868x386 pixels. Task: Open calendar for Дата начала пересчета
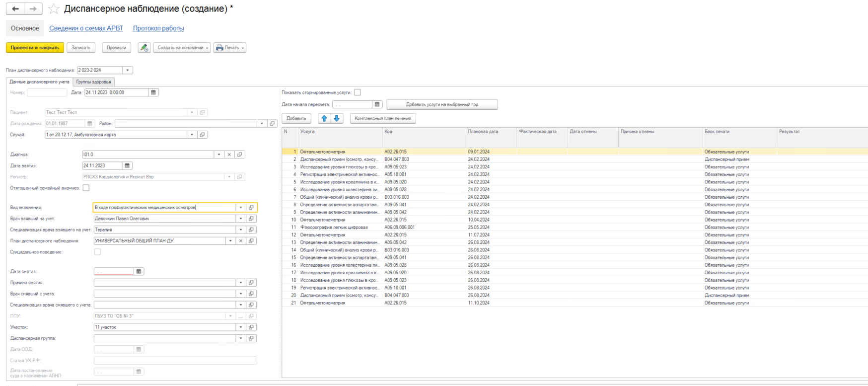tap(377, 104)
